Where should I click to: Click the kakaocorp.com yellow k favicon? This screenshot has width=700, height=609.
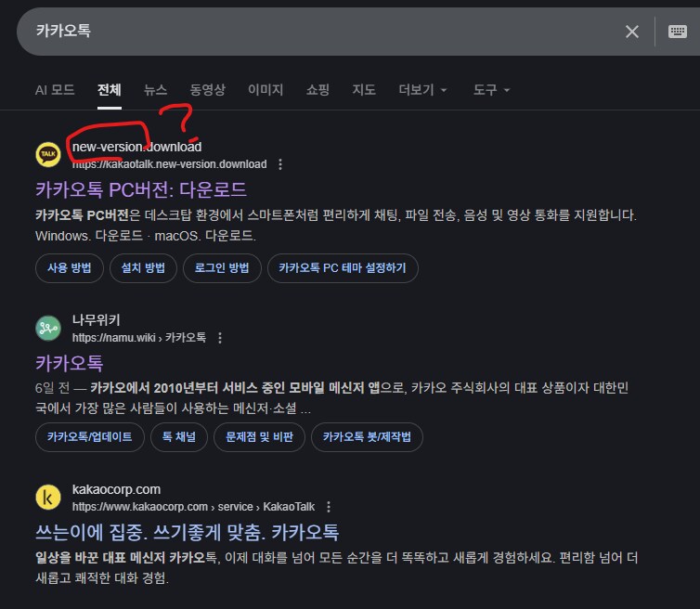[x=48, y=497]
